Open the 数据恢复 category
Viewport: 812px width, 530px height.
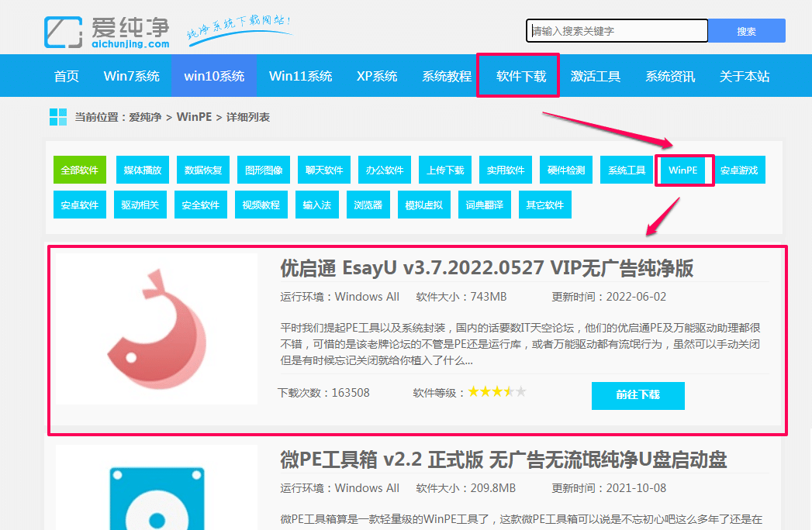point(202,170)
